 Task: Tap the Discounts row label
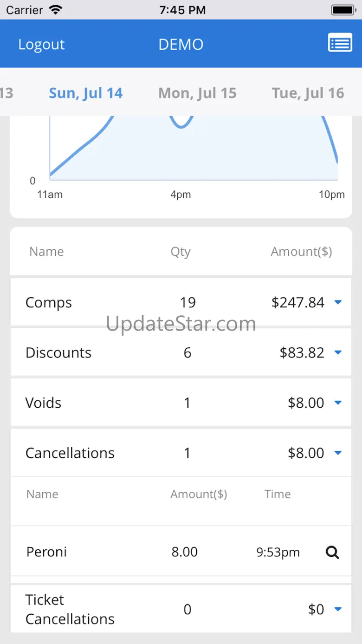tap(58, 353)
